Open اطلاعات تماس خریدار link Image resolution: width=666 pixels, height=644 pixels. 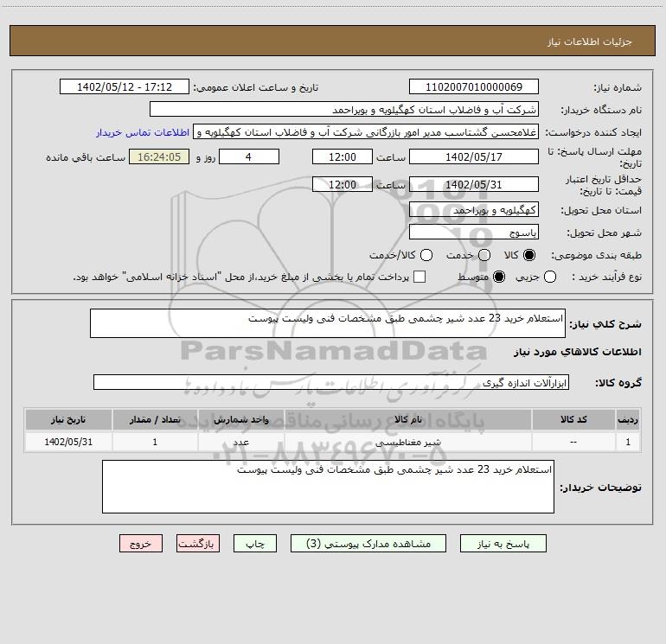pos(143,132)
